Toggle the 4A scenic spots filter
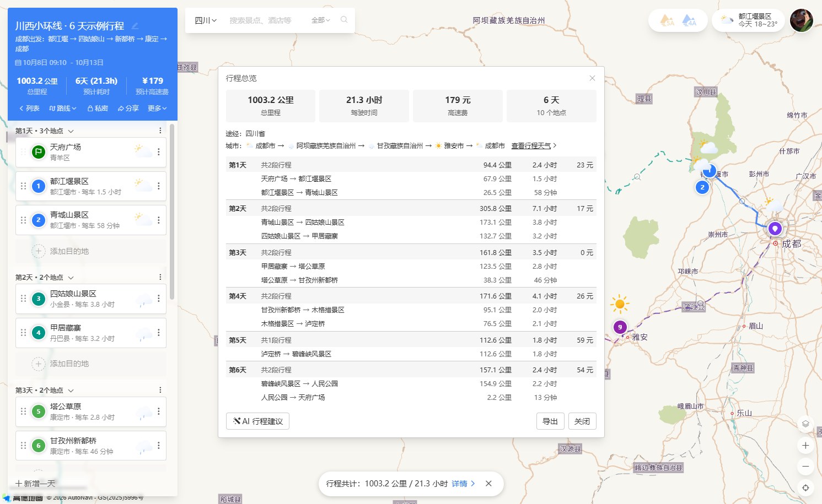This screenshot has width=822, height=504. click(x=689, y=21)
